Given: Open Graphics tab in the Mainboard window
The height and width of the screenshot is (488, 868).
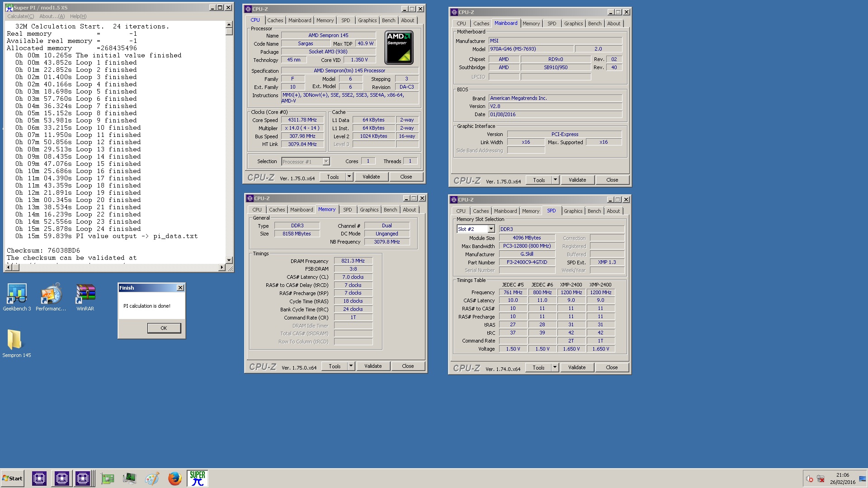Looking at the screenshot, I should click(x=573, y=23).
